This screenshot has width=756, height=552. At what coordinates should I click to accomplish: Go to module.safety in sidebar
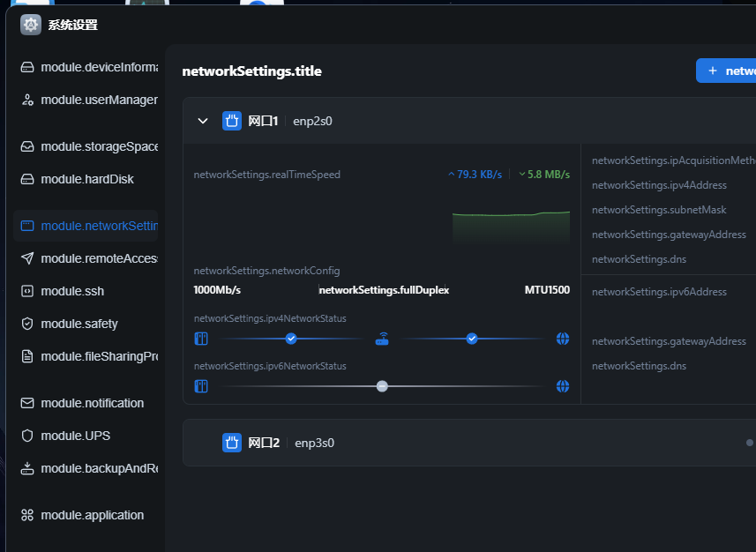tap(79, 324)
